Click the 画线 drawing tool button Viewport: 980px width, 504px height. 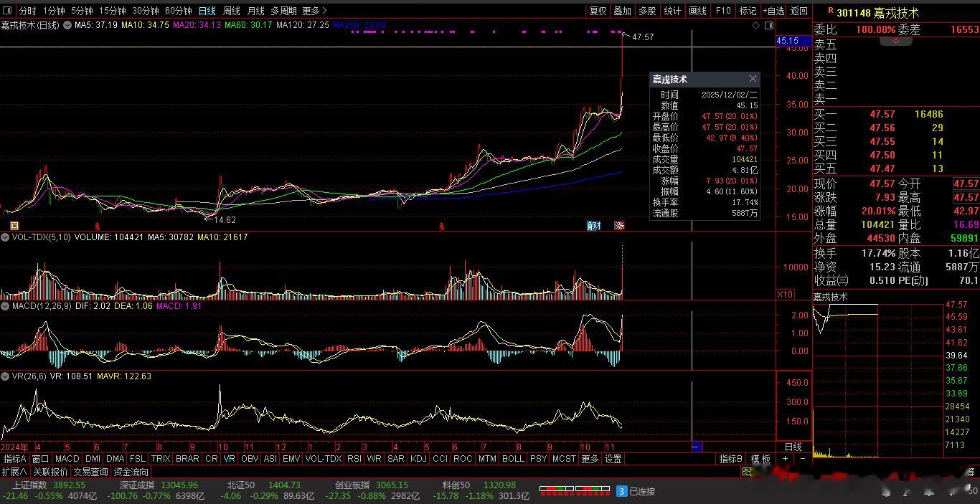click(697, 11)
